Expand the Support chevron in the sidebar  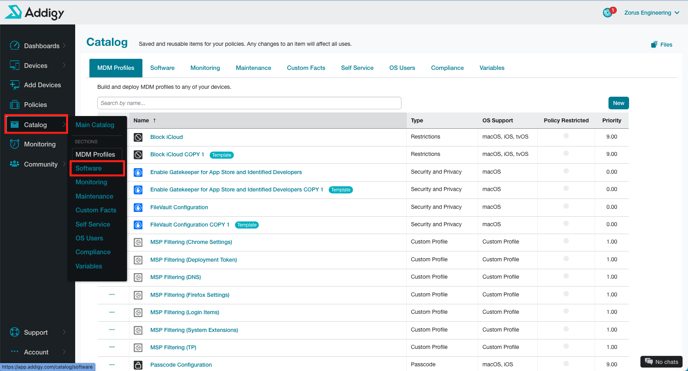click(64, 332)
